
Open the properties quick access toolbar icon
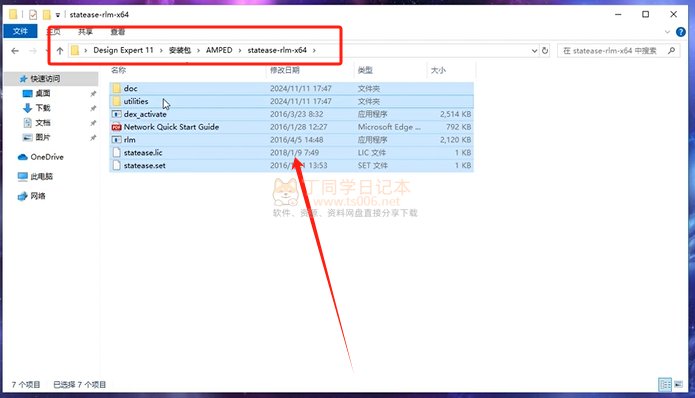(33, 15)
